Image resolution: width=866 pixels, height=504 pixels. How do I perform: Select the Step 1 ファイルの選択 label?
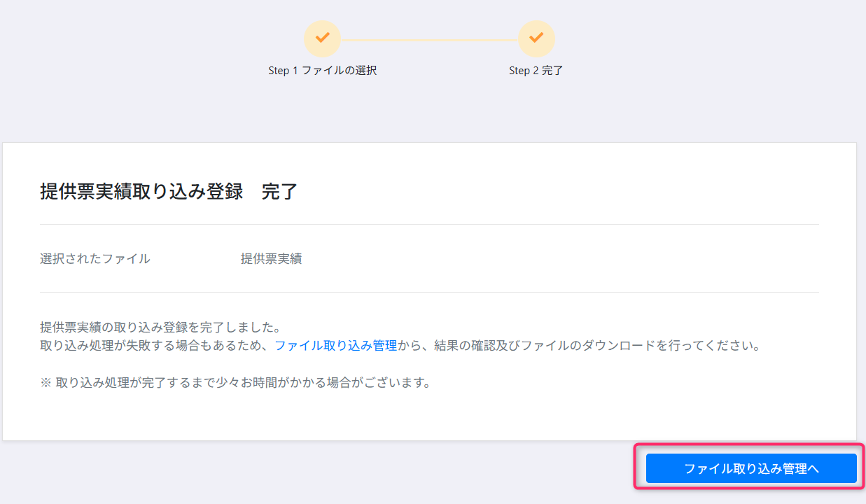point(323,71)
